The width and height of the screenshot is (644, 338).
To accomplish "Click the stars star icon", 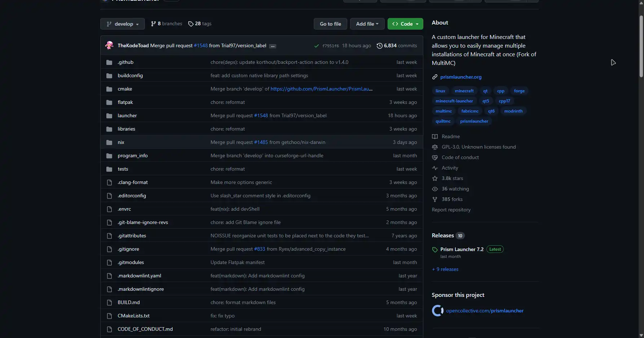I will click(435, 178).
